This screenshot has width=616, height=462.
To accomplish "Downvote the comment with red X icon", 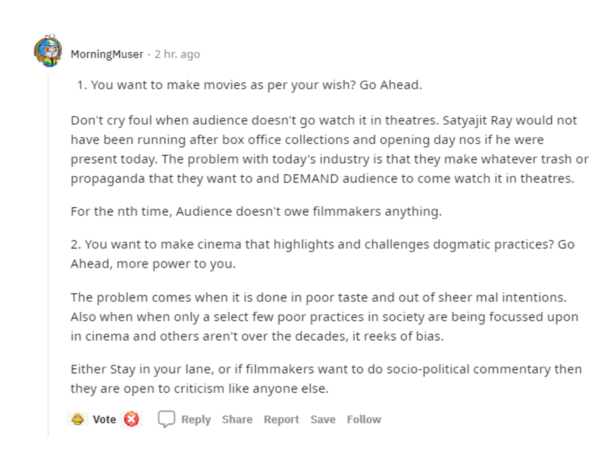I will [131, 419].
